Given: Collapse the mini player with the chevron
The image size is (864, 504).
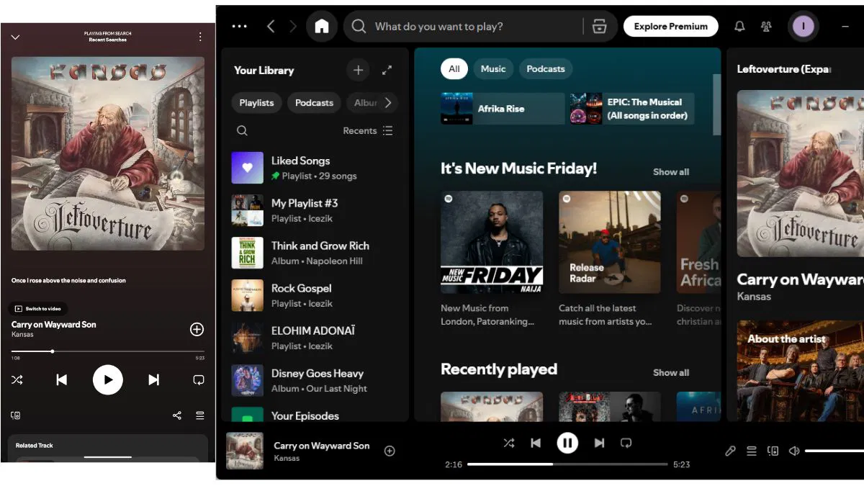Looking at the screenshot, I should 16,37.
